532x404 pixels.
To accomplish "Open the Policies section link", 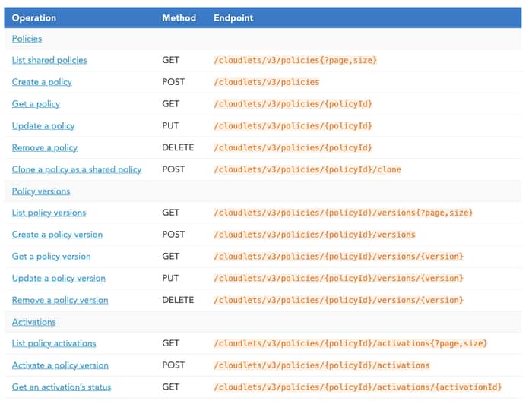I will pyautogui.click(x=27, y=39).
